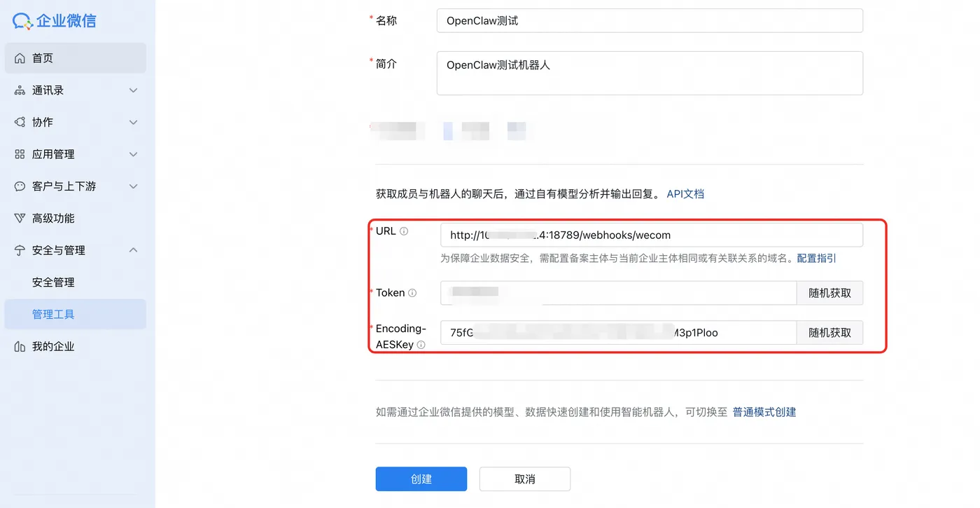Click the 应用管理 grid icon
This screenshot has height=508, width=980.
(x=20, y=154)
